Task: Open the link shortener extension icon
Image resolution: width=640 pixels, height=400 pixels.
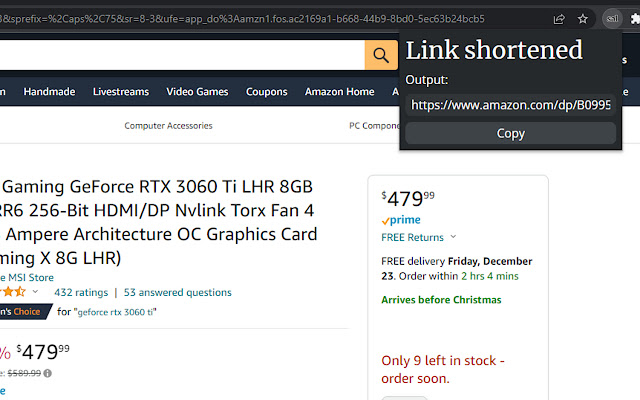Action: [x=612, y=18]
